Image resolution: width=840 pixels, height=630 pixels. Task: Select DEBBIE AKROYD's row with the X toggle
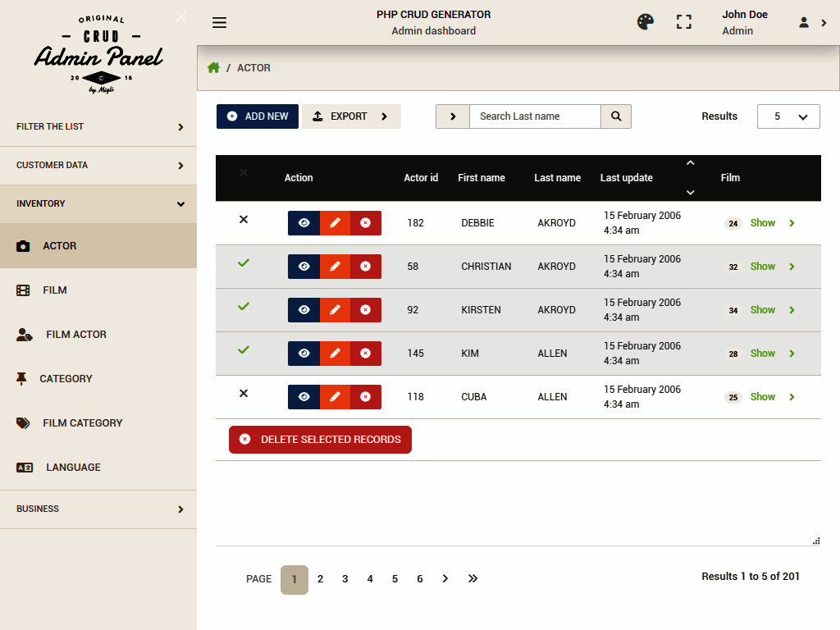[243, 220]
